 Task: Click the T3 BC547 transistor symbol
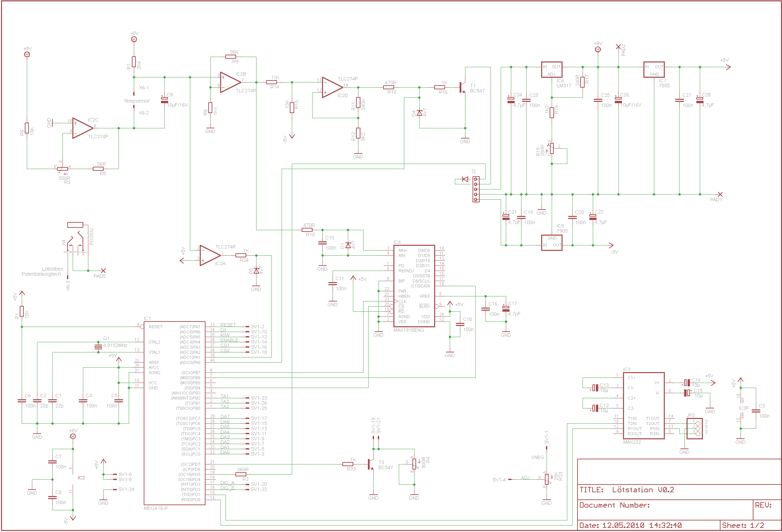point(371,464)
